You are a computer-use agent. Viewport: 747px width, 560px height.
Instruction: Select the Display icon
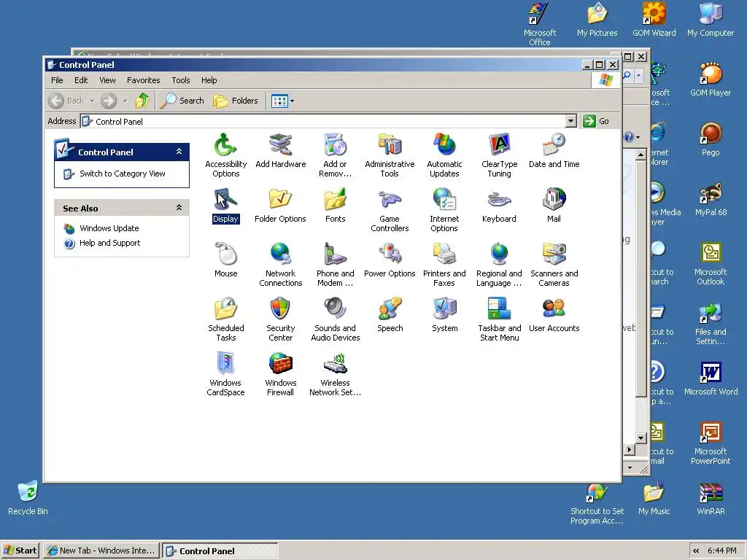[226, 206]
